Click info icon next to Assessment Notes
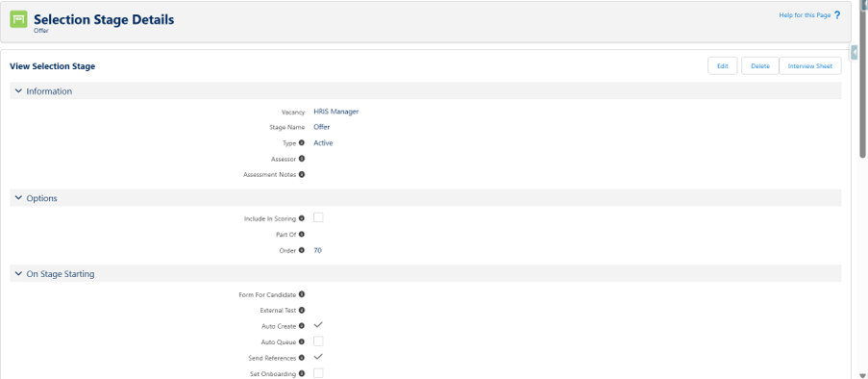 [x=302, y=174]
